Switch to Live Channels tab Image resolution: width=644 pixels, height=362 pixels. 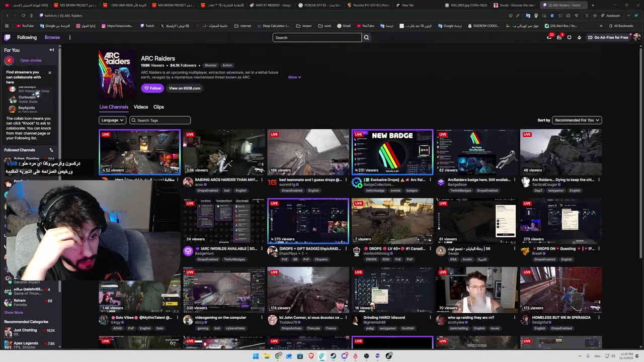pos(114,107)
